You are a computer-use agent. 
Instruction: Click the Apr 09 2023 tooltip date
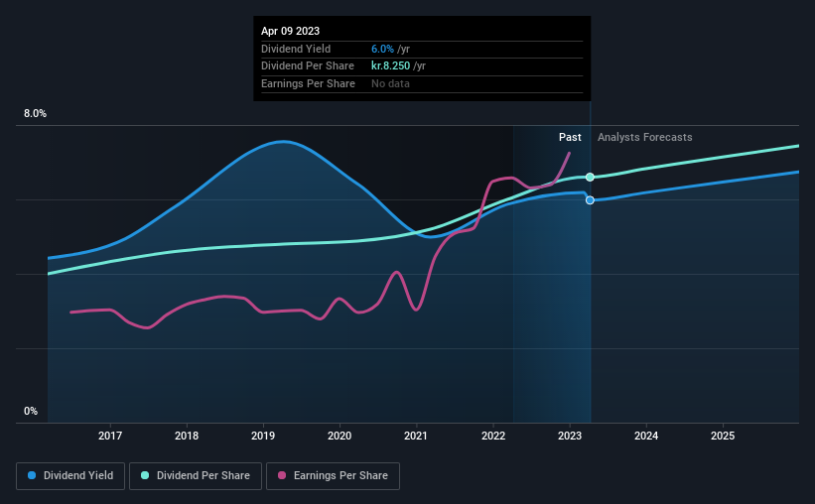pyautogui.click(x=290, y=31)
